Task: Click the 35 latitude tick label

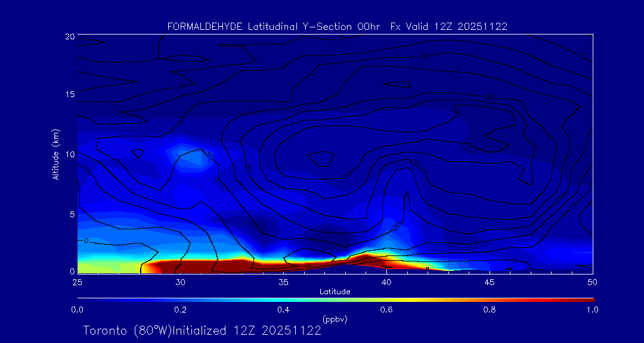Action: [283, 281]
